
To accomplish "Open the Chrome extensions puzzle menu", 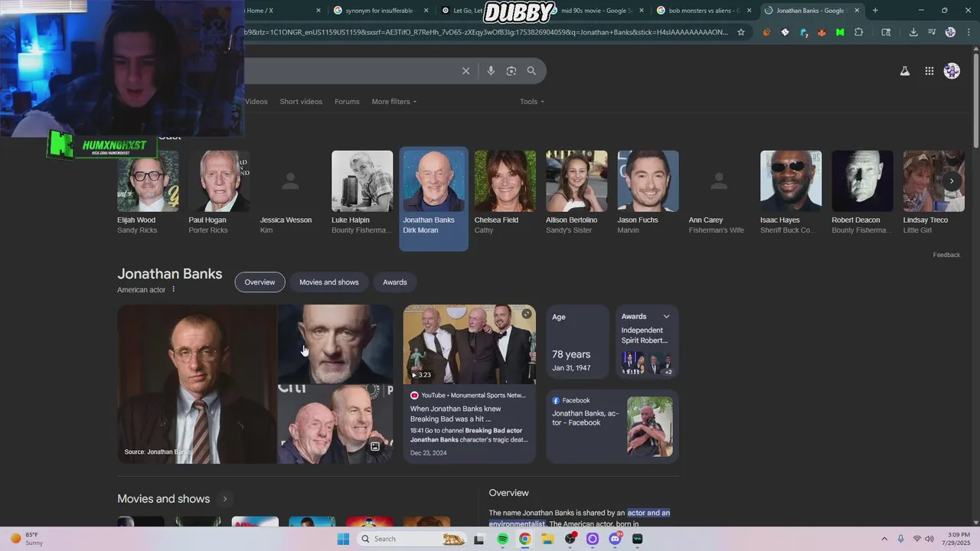I will [x=858, y=32].
